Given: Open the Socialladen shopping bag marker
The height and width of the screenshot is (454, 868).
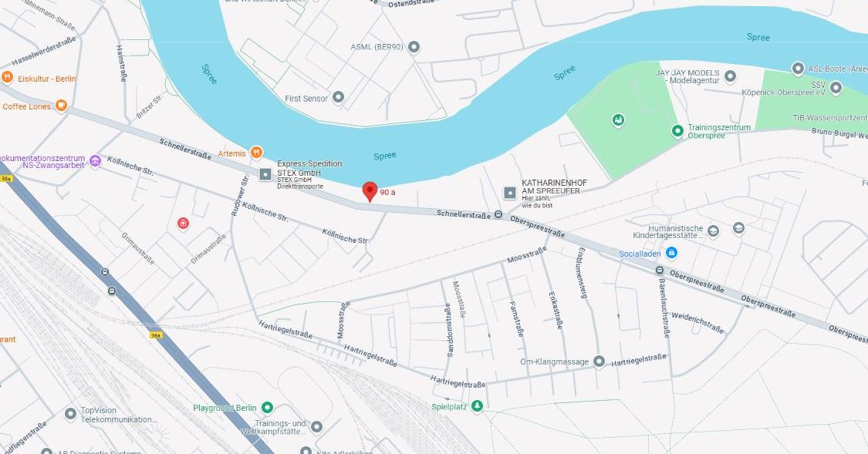Looking at the screenshot, I should click(671, 253).
